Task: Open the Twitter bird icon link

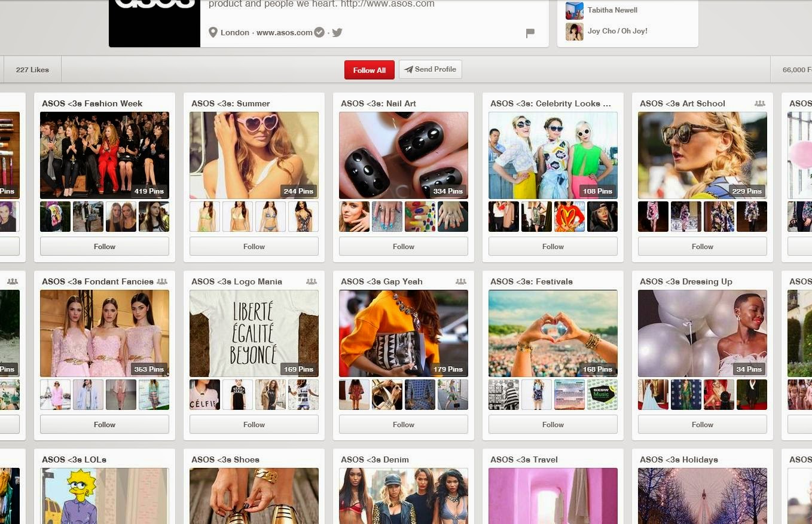Action: point(337,32)
